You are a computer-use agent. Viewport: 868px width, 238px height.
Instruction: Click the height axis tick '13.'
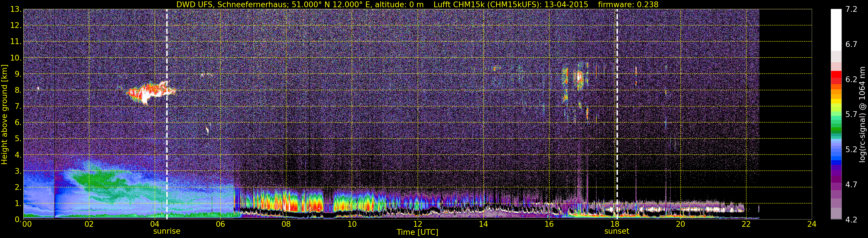pyautogui.click(x=16, y=10)
